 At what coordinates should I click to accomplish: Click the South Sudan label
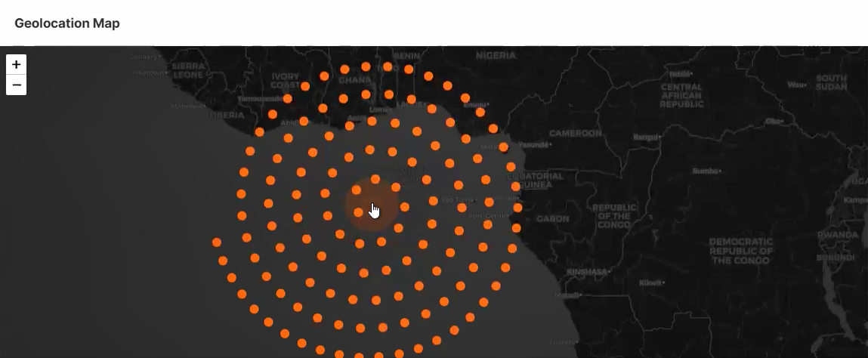(830, 82)
